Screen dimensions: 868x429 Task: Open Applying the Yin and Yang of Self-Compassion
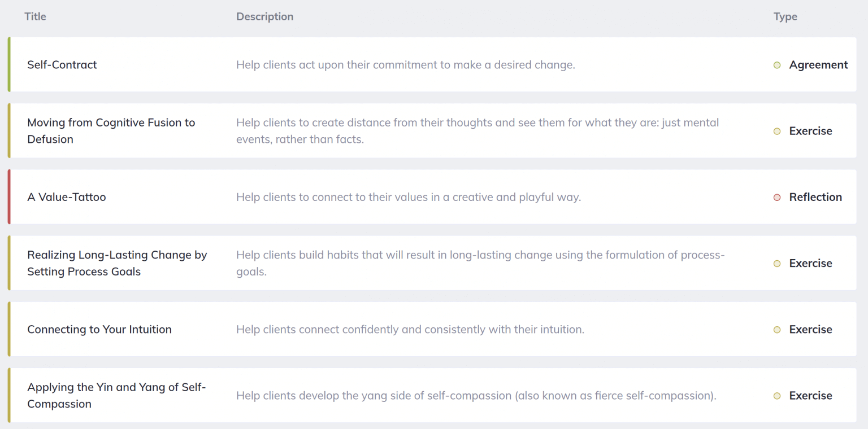116,395
